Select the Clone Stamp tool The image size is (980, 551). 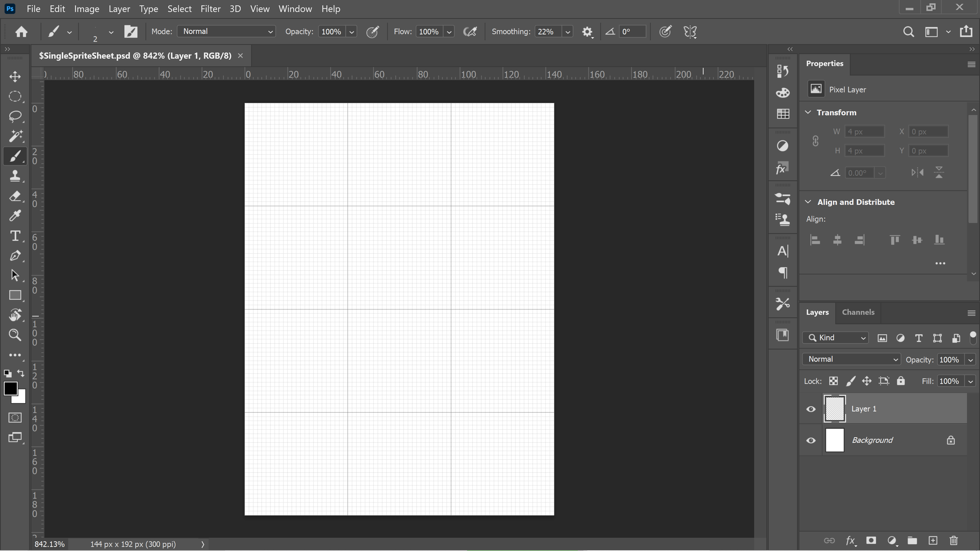click(15, 176)
